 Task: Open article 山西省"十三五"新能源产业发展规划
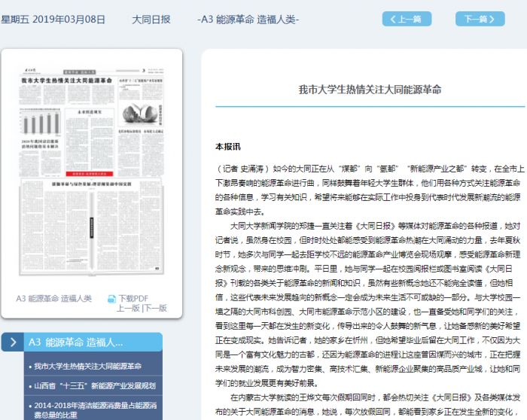94,386
